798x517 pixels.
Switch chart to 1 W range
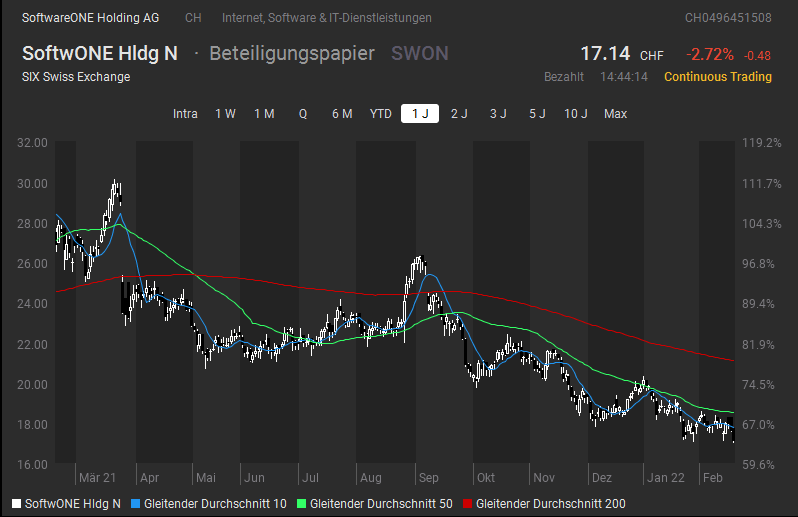[225, 113]
